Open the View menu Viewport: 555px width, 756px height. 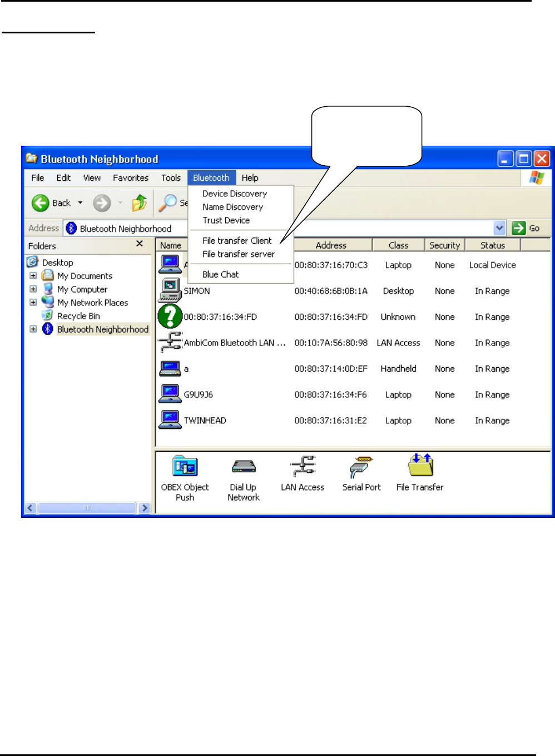coord(92,178)
